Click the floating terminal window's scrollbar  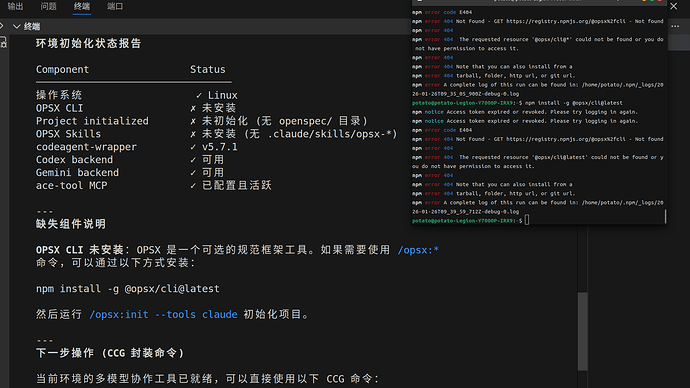click(x=665, y=216)
